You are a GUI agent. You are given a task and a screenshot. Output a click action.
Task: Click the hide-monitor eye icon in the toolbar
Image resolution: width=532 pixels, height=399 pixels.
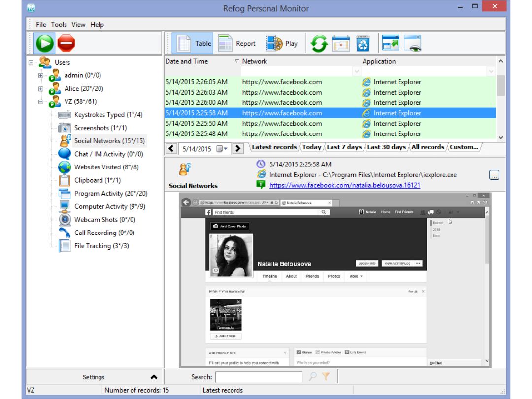click(x=413, y=43)
